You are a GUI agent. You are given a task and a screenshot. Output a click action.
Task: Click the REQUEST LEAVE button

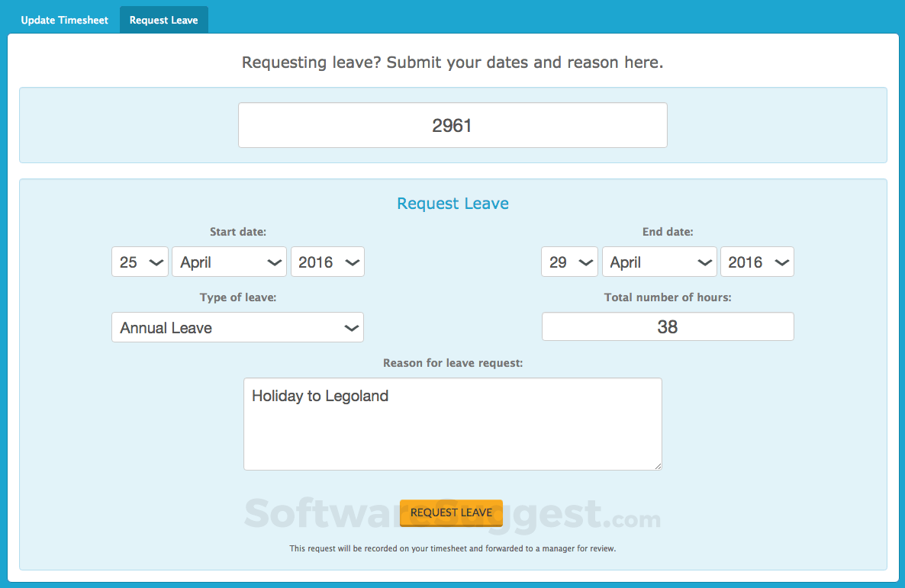pyautogui.click(x=451, y=512)
